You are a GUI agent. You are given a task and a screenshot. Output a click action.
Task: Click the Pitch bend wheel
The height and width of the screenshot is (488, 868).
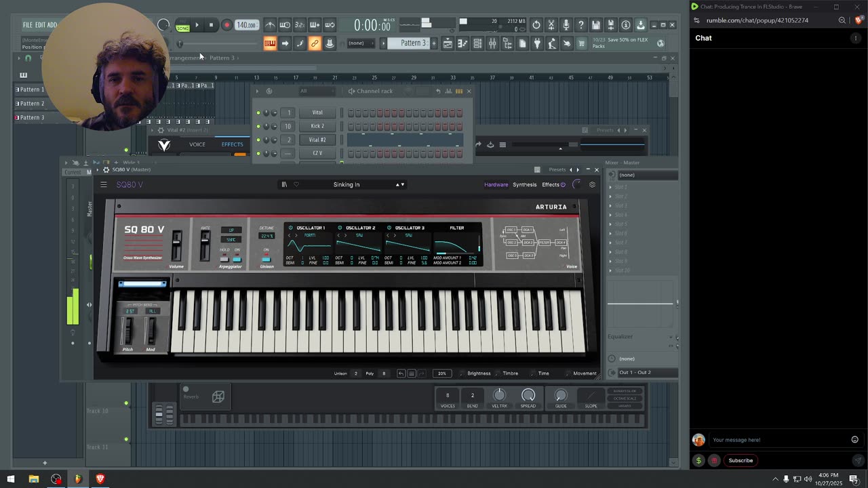(x=127, y=331)
